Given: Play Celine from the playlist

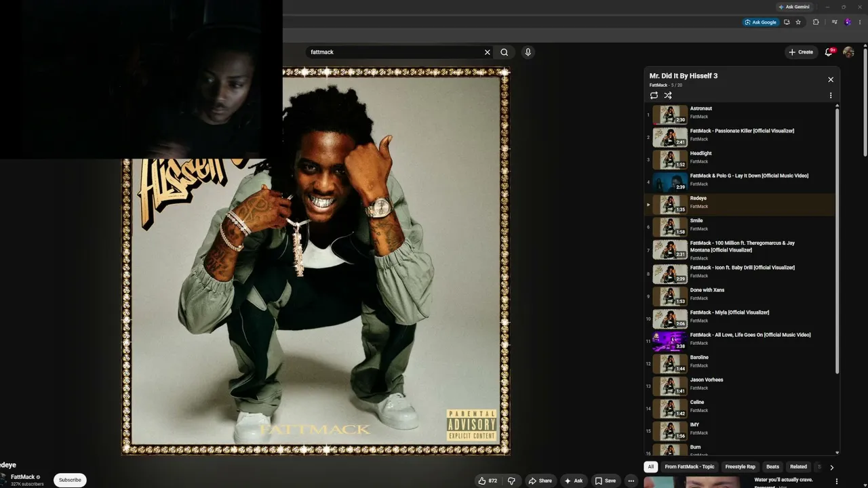Looking at the screenshot, I should tap(740, 408).
